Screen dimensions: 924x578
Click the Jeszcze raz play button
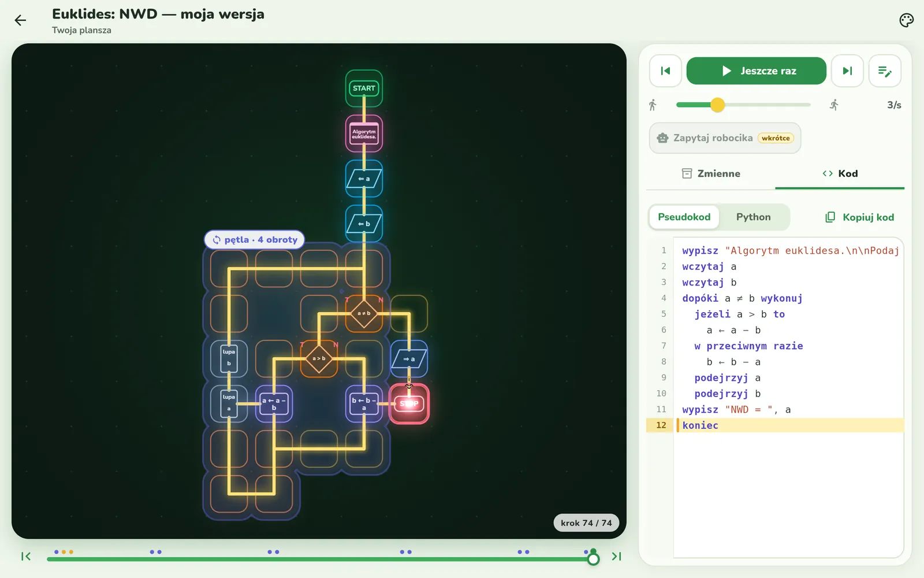click(756, 71)
